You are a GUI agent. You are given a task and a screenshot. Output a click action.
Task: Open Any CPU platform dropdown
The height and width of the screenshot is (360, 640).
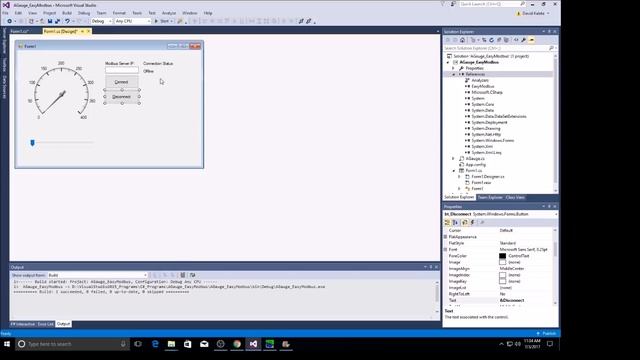tap(133, 21)
